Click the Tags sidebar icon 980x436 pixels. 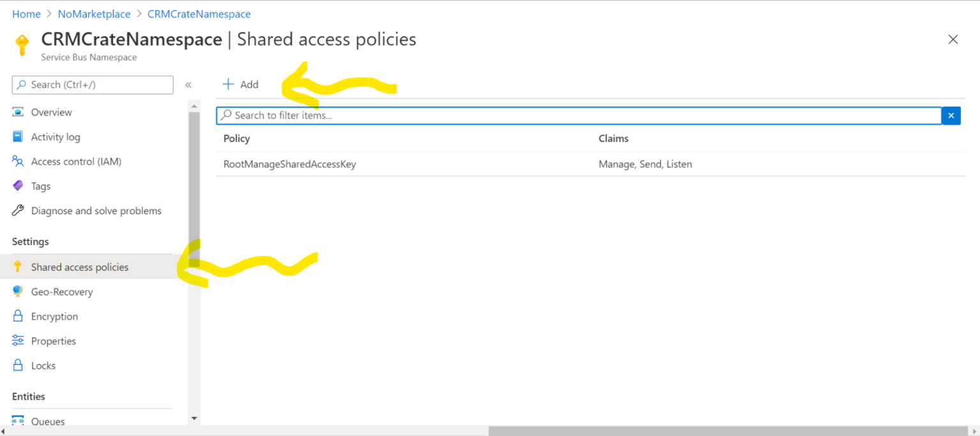tap(19, 186)
